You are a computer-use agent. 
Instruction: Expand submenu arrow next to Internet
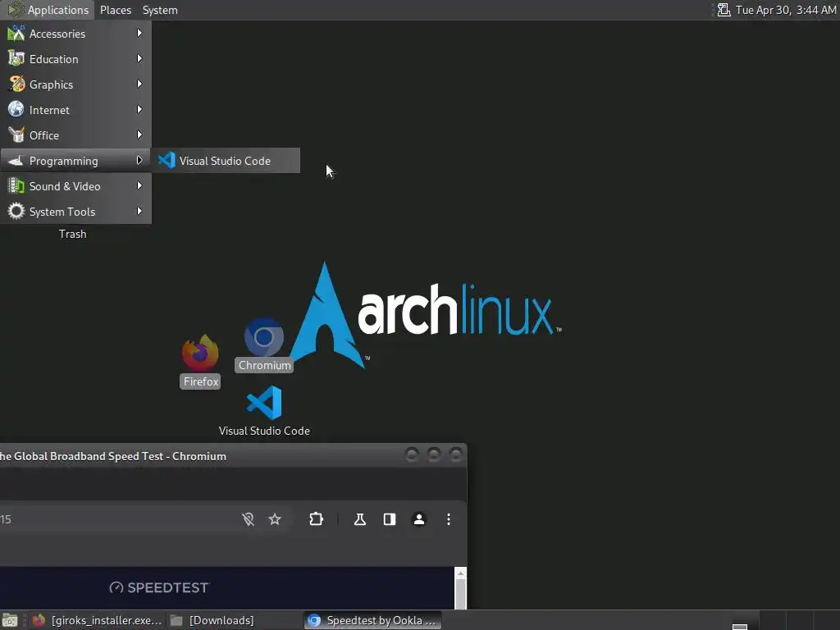click(139, 109)
